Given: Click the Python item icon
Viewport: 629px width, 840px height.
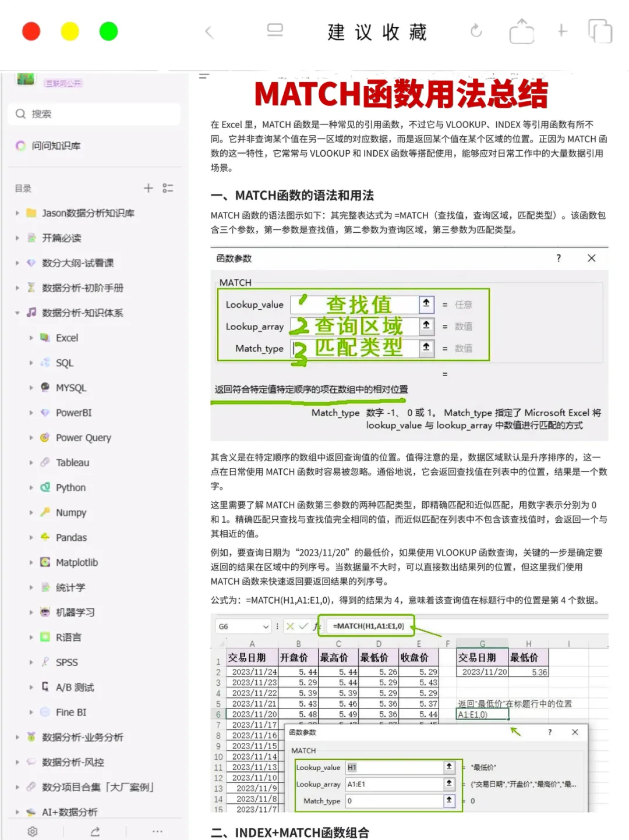Looking at the screenshot, I should point(45,487).
